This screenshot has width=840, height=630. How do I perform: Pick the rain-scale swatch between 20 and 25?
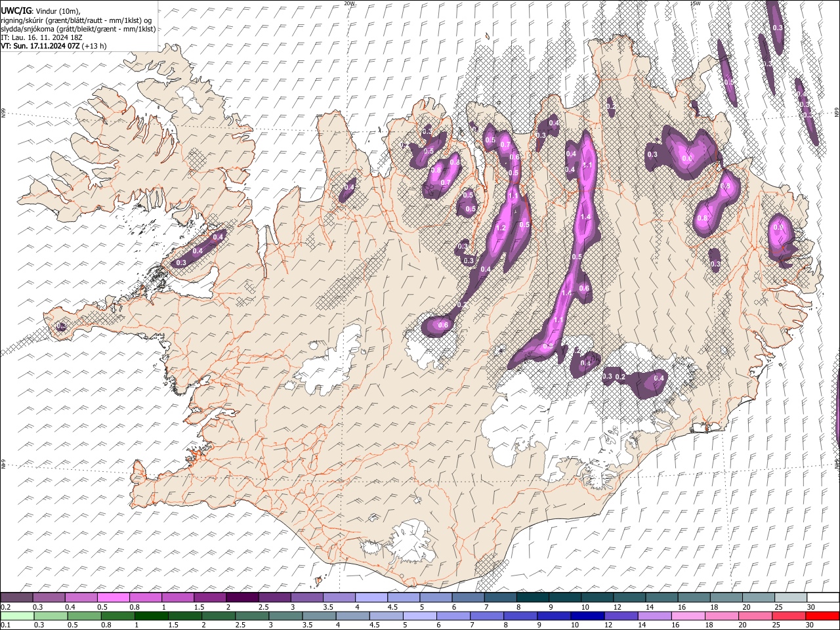(757, 616)
